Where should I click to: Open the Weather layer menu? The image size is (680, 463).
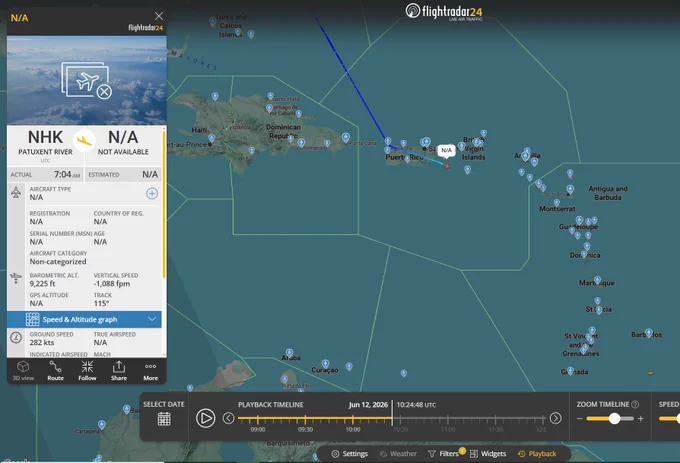(x=398, y=454)
